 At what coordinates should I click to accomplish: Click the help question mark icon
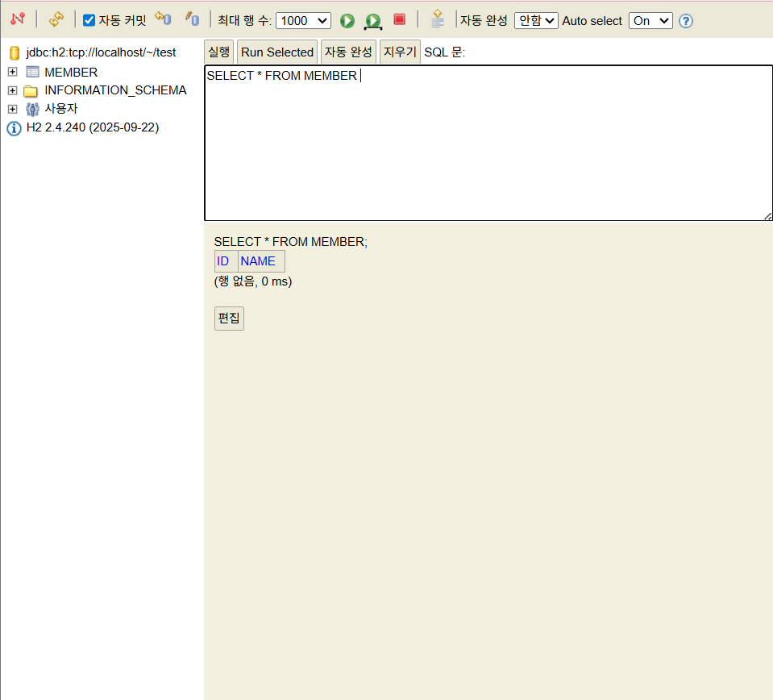tap(686, 21)
